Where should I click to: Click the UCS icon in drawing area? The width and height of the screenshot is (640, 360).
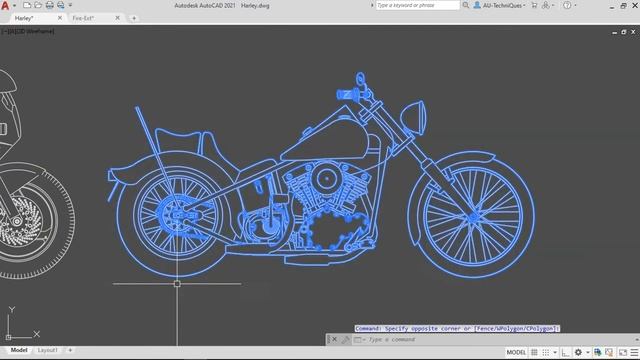(x=22, y=323)
